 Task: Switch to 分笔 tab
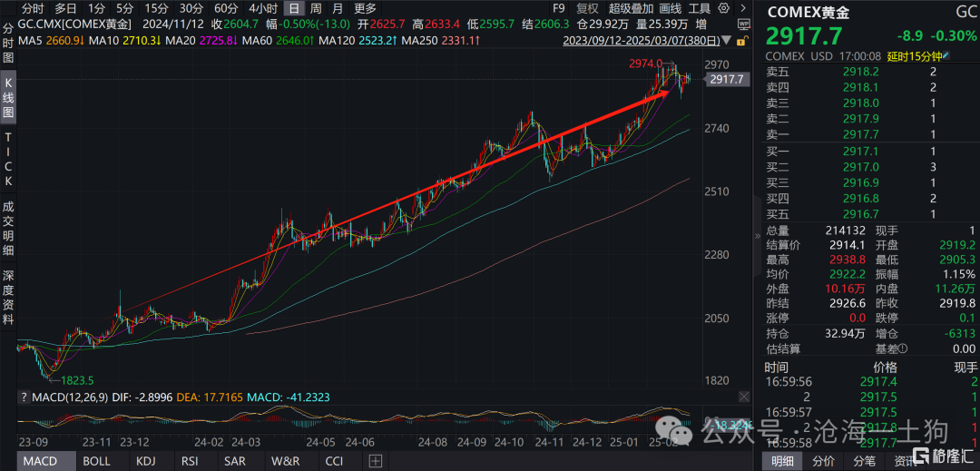tap(864, 461)
